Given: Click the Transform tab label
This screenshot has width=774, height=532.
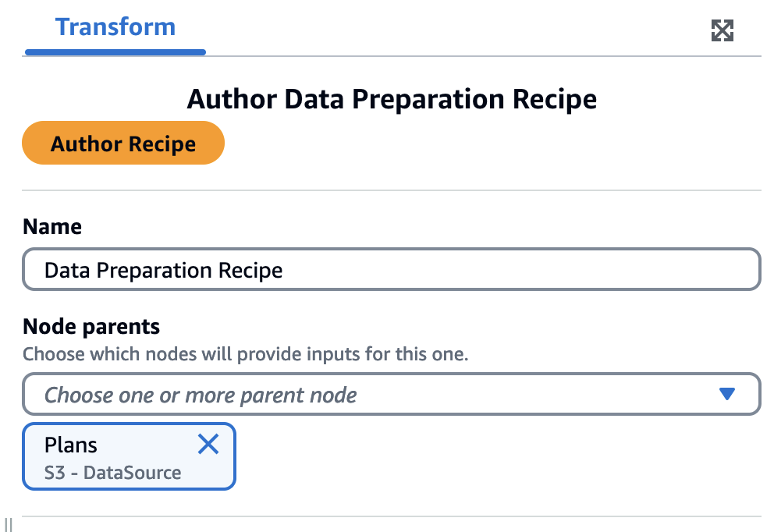Looking at the screenshot, I should click(115, 27).
